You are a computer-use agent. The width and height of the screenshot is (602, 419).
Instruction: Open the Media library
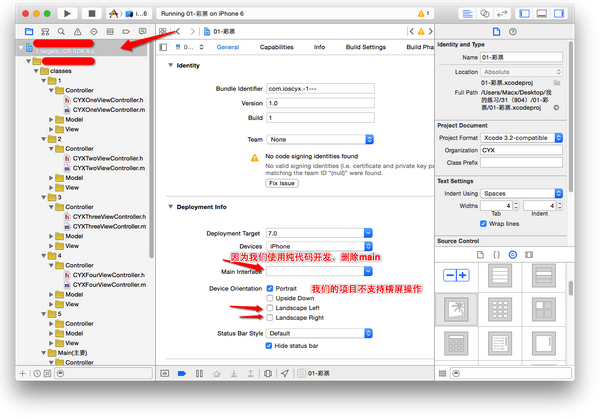(x=529, y=255)
